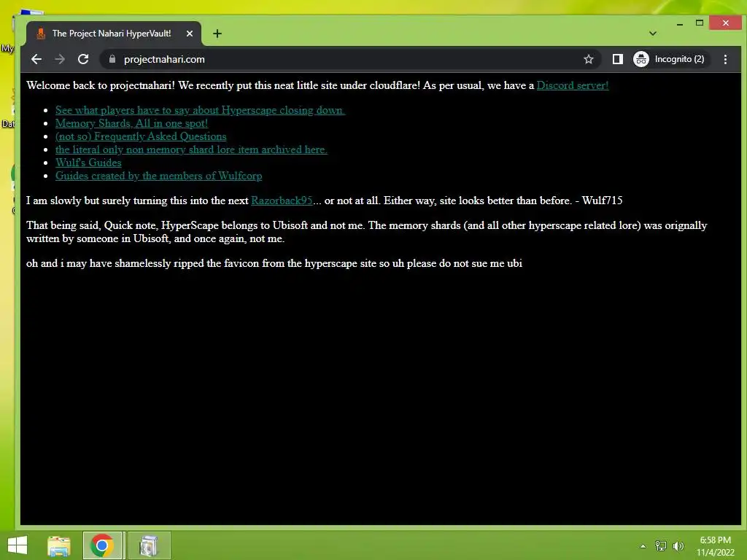Close the Project Nahari HyperVault tab

pyautogui.click(x=190, y=34)
